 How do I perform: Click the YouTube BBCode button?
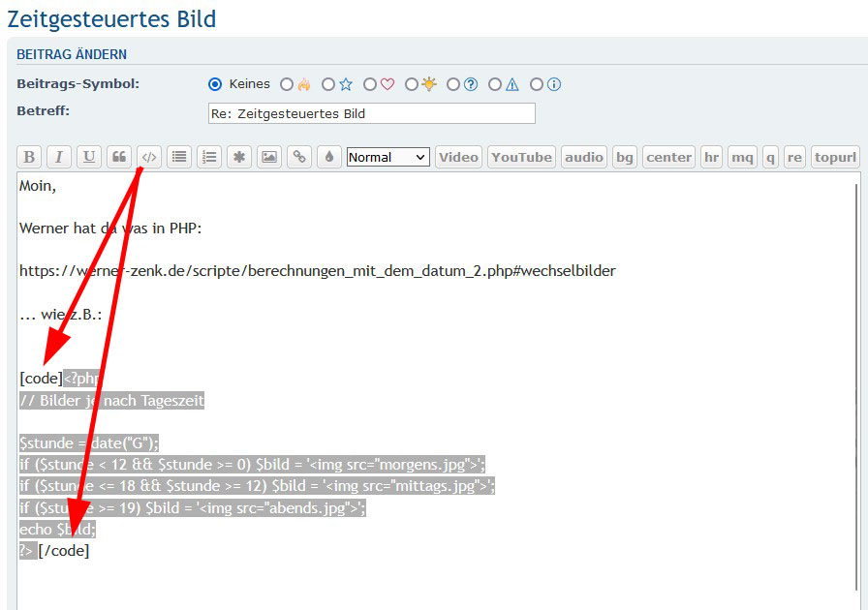[x=521, y=157]
